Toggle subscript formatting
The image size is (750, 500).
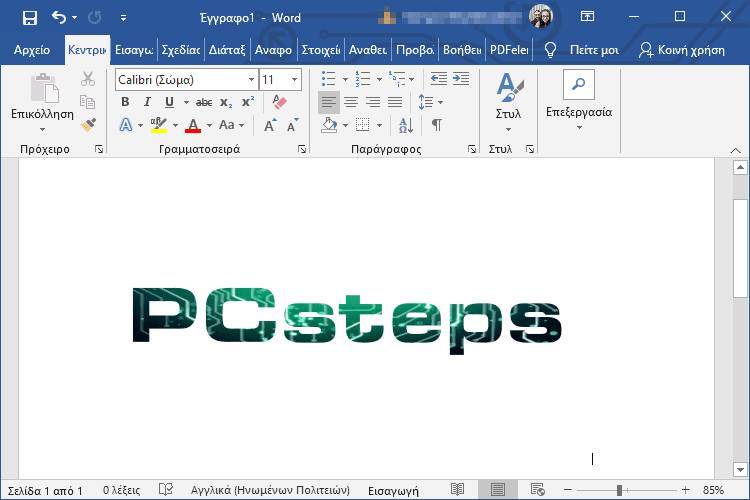(x=226, y=102)
